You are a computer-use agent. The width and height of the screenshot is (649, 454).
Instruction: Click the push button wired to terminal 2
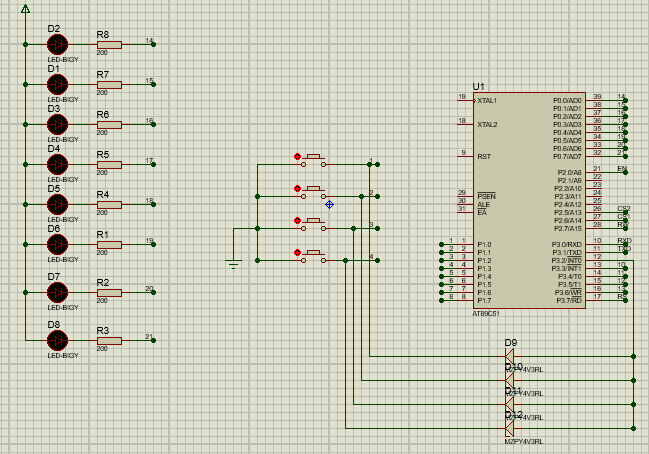[313, 192]
